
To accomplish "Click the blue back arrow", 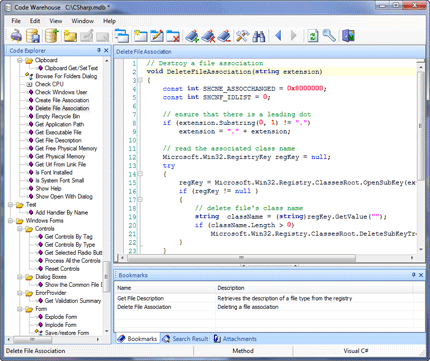I will click(x=279, y=35).
